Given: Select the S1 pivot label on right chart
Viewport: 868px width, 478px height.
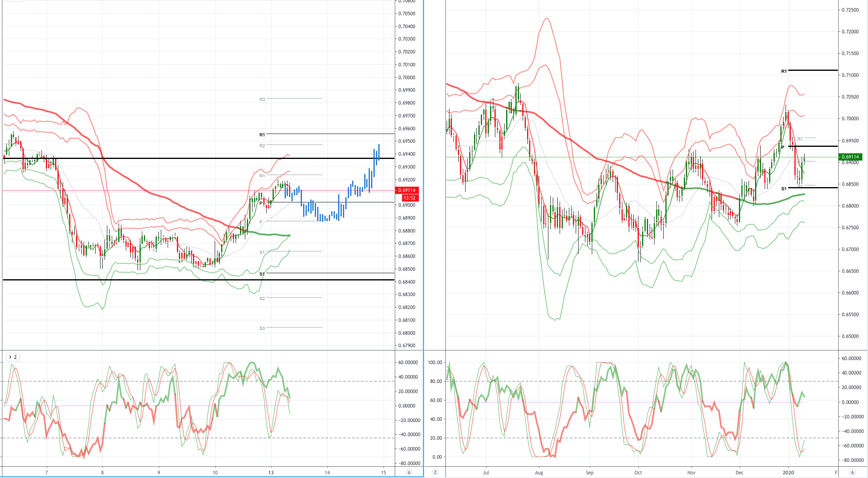Looking at the screenshot, I should click(784, 189).
